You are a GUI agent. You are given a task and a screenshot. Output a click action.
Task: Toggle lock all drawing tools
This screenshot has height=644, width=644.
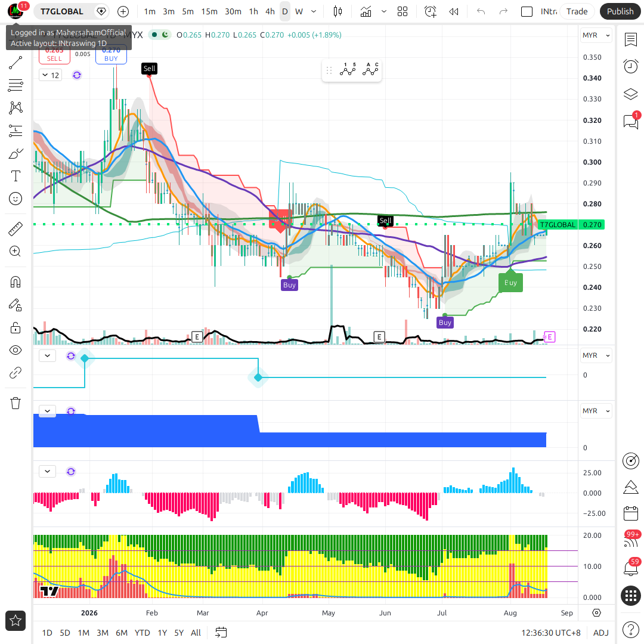16,328
